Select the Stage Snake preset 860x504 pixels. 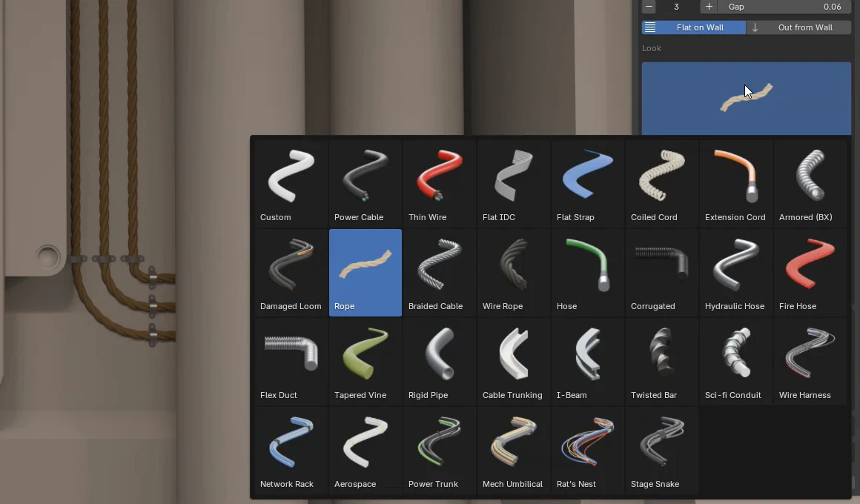(x=661, y=450)
